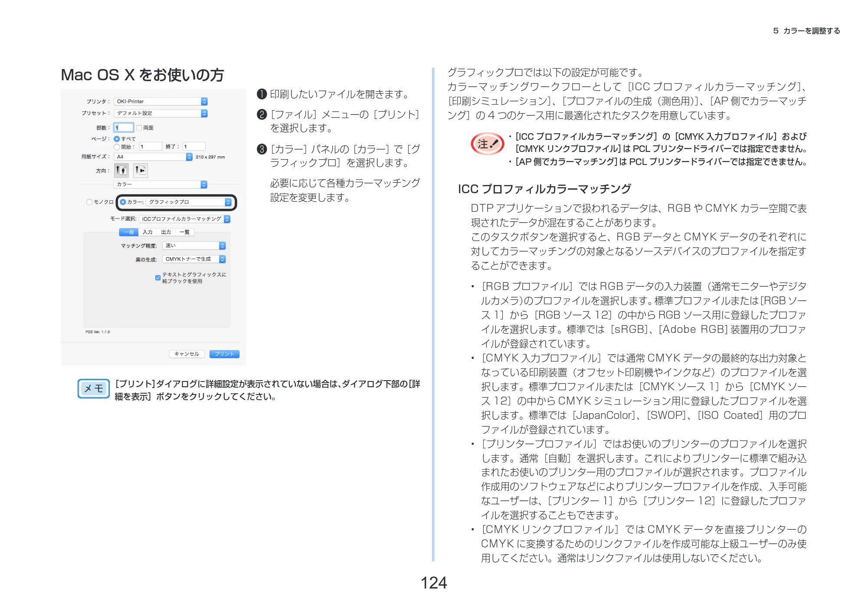Screen dimensions: 868x615
Task: Choose the カラー radio button
Action: point(123,202)
